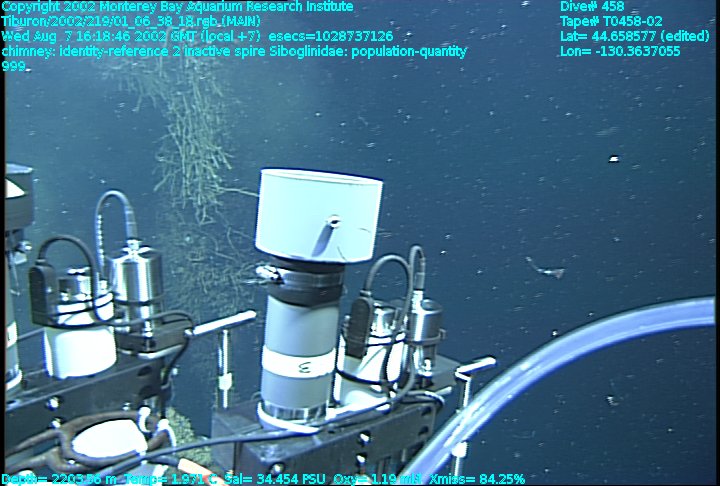Image resolution: width=720 pixels, height=486 pixels.
Task: Click the 'esecs=1028737126' value
Action: [331, 36]
